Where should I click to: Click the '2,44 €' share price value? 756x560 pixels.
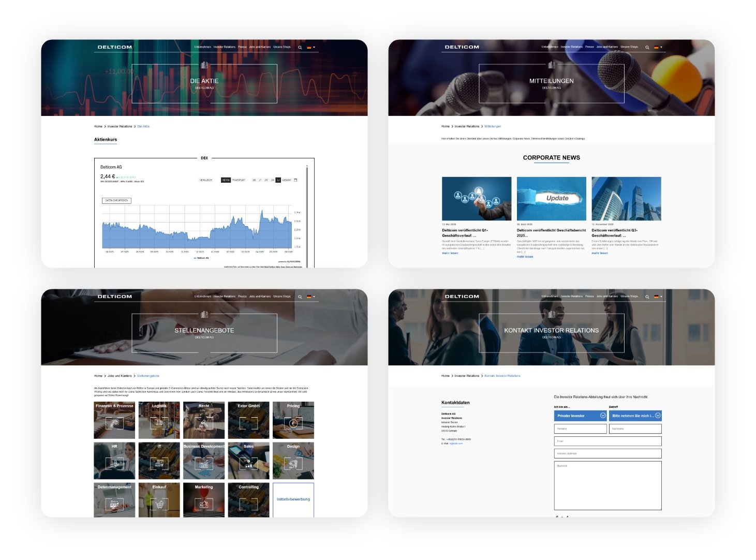[108, 176]
